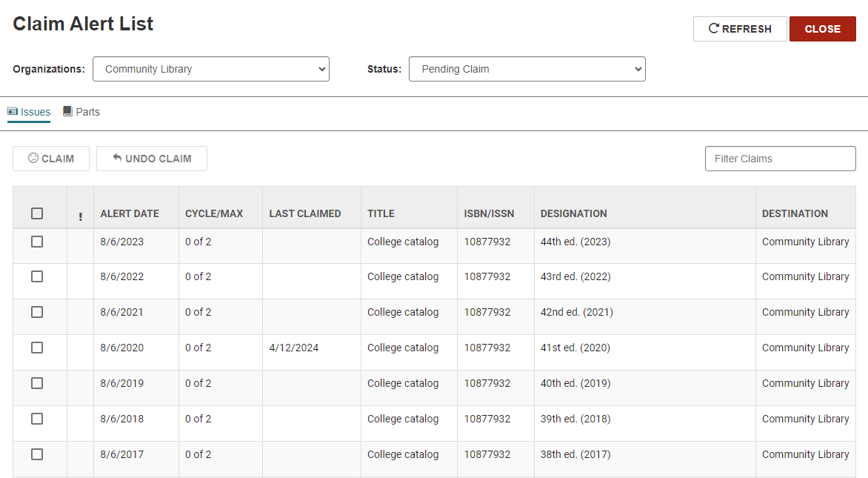Toggle the select-all checkbox in table header
This screenshot has width=868, height=478.
click(x=37, y=213)
